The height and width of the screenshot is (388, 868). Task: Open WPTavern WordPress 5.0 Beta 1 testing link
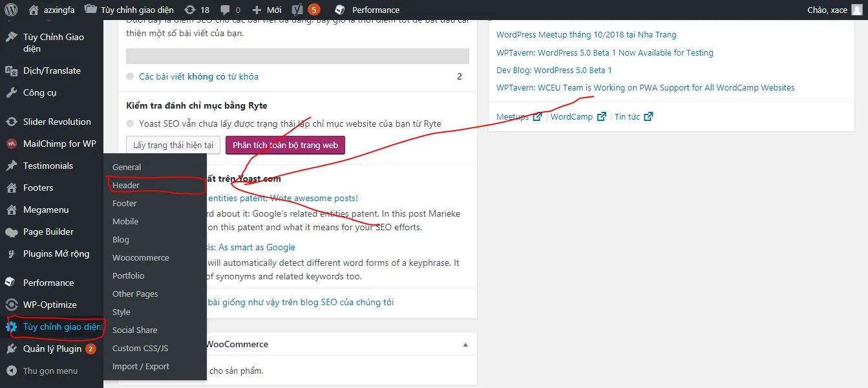605,52
